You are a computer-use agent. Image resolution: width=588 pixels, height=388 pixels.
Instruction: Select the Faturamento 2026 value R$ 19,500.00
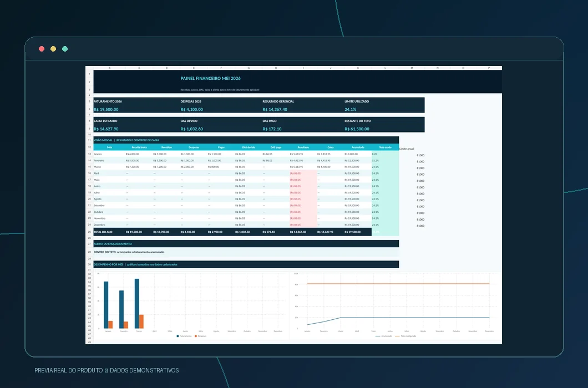106,109
